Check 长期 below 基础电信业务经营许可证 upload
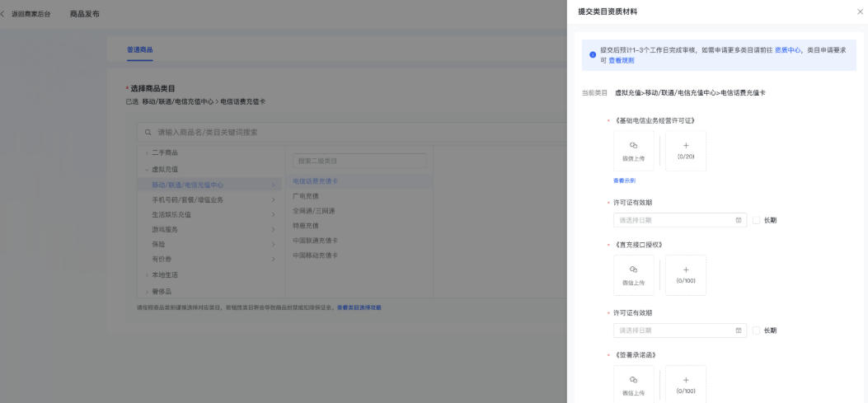 click(x=757, y=220)
